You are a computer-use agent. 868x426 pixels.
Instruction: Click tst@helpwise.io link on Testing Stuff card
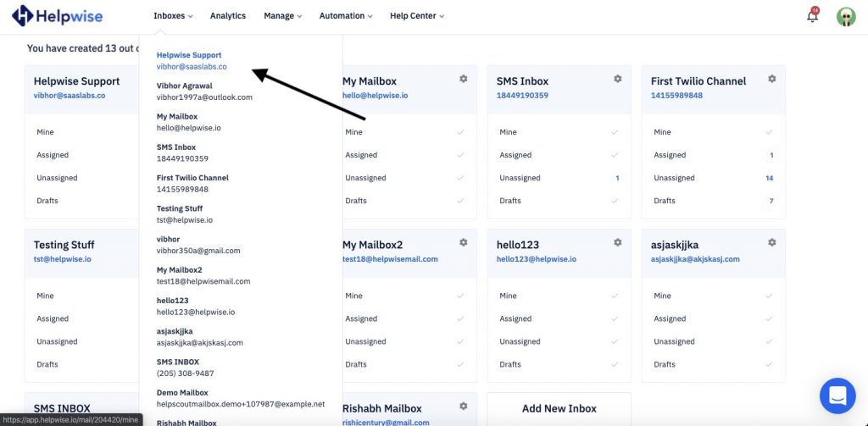[x=63, y=259]
